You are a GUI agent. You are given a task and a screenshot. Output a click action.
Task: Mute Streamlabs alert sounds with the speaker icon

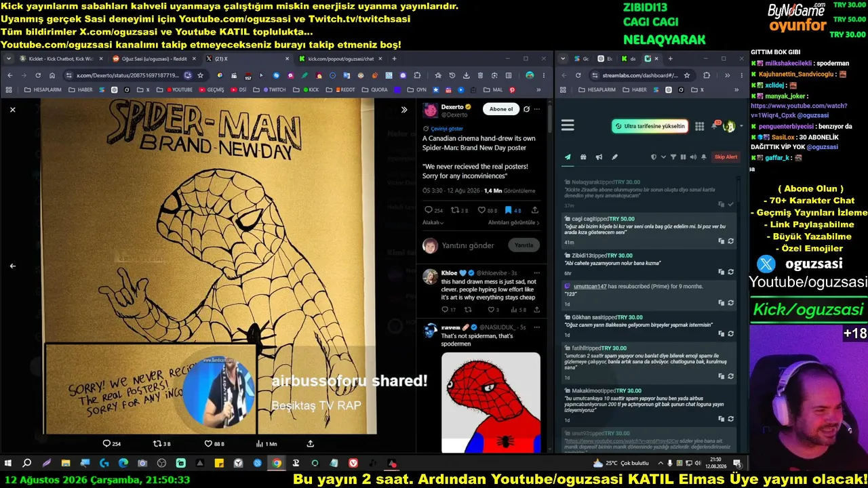pos(693,157)
